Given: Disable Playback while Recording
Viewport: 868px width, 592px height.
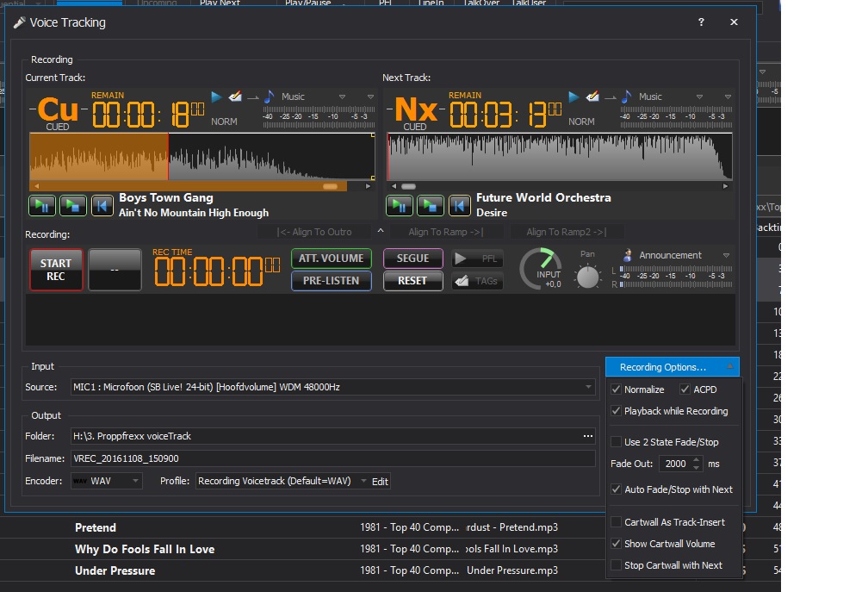Looking at the screenshot, I should pos(616,411).
